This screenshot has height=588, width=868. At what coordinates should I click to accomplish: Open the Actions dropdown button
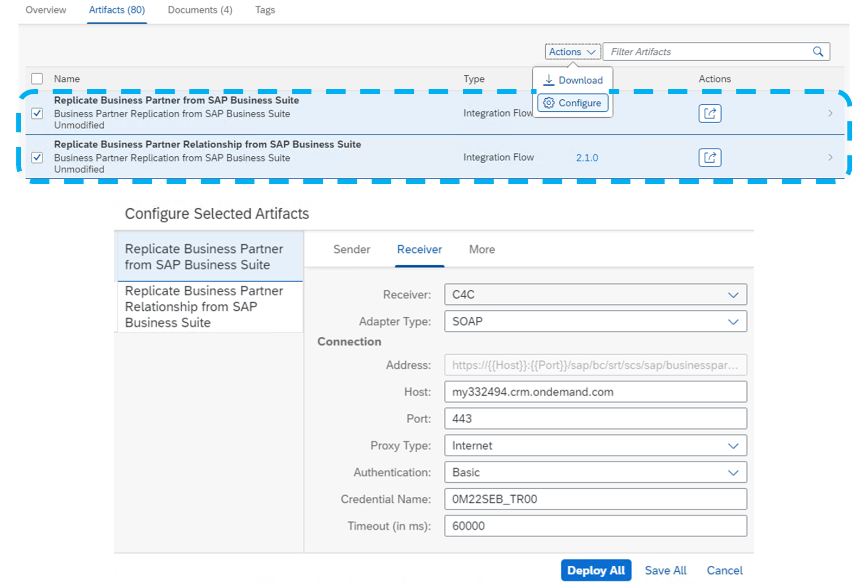coord(573,52)
